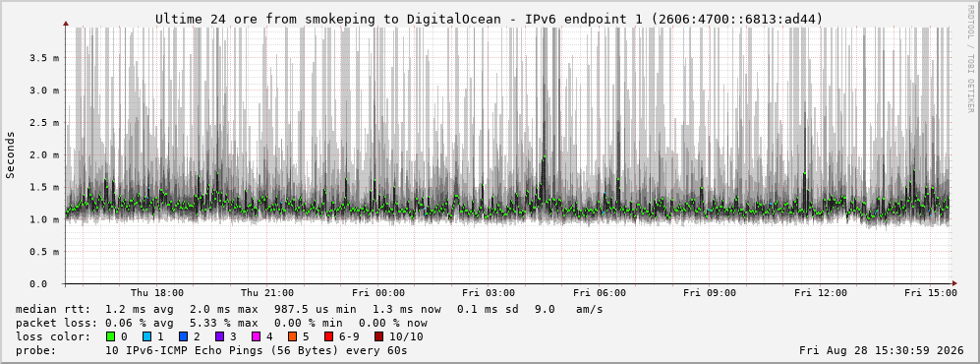Image resolution: width=980 pixels, height=364 pixels.
Task: Click the blue loss color 2 swatch
Action: 183,336
